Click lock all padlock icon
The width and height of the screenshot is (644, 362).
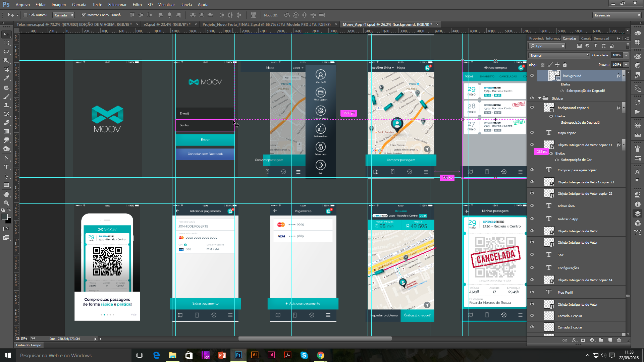(x=565, y=65)
